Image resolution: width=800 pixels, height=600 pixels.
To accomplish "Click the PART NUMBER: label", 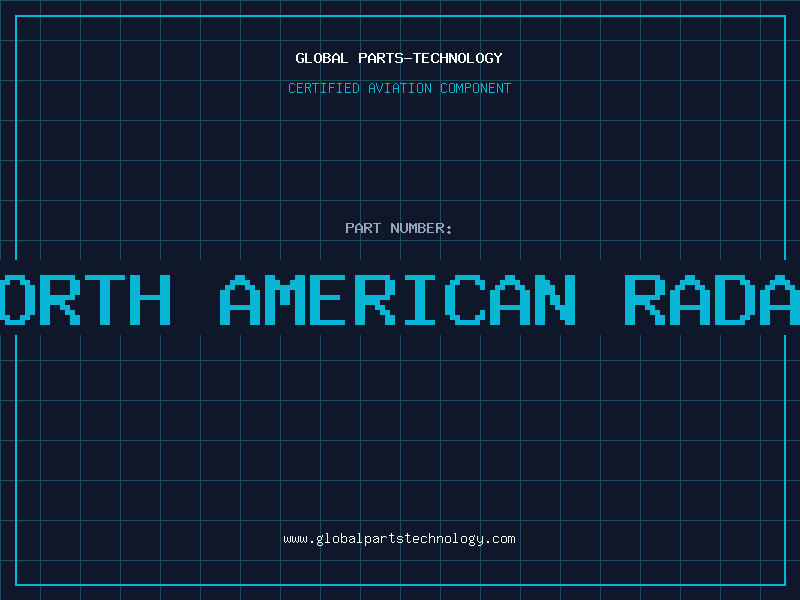I will (x=399, y=228).
